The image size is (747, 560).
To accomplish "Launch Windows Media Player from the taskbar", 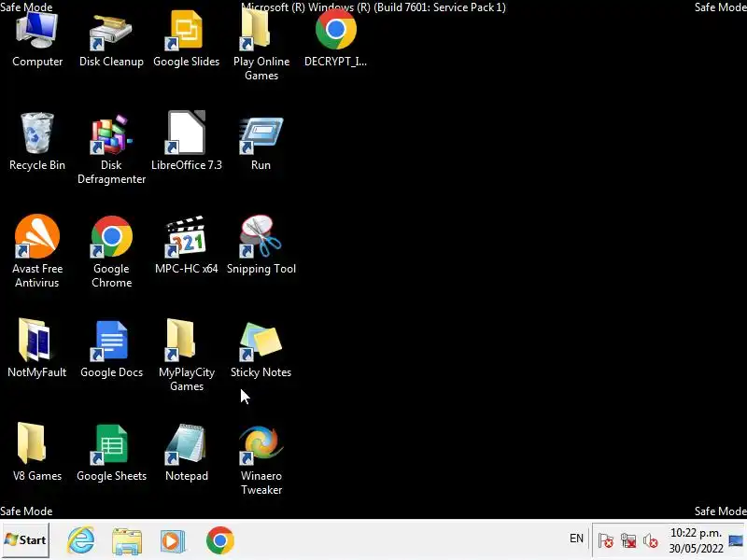I will [173, 541].
